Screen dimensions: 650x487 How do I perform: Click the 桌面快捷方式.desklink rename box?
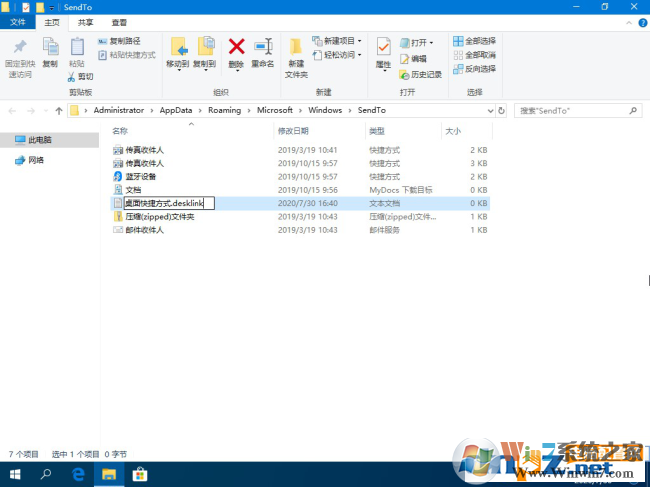pyautogui.click(x=169, y=203)
